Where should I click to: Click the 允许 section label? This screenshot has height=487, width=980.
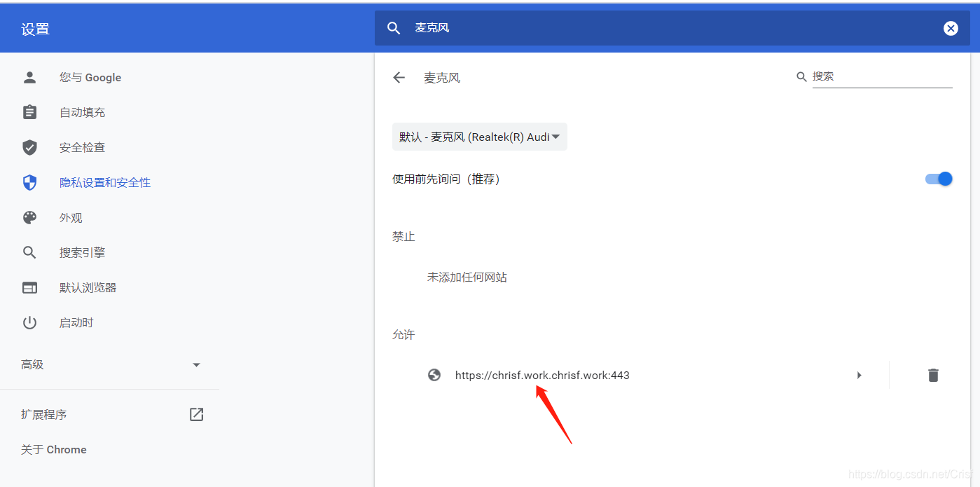[403, 335]
